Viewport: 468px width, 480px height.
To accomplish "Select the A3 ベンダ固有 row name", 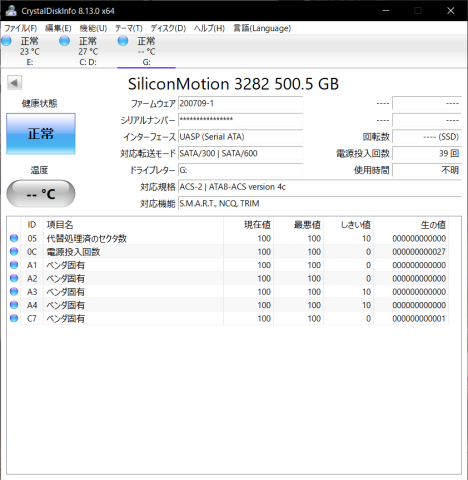I will 65,292.
